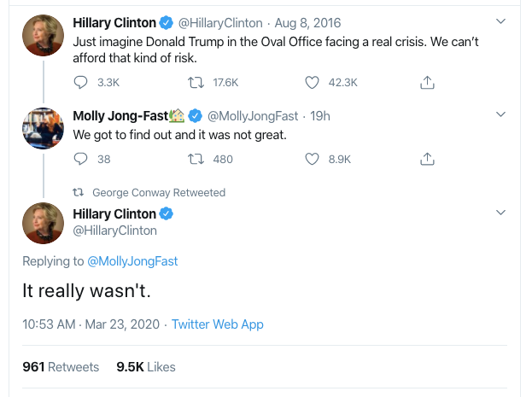Open @MollyJongFast profile from Replying to
The height and width of the screenshot is (397, 532).
[x=133, y=261]
